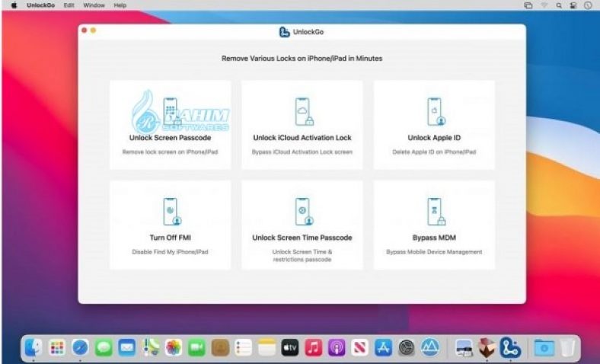Open Launchpad from the Dock

point(57,347)
